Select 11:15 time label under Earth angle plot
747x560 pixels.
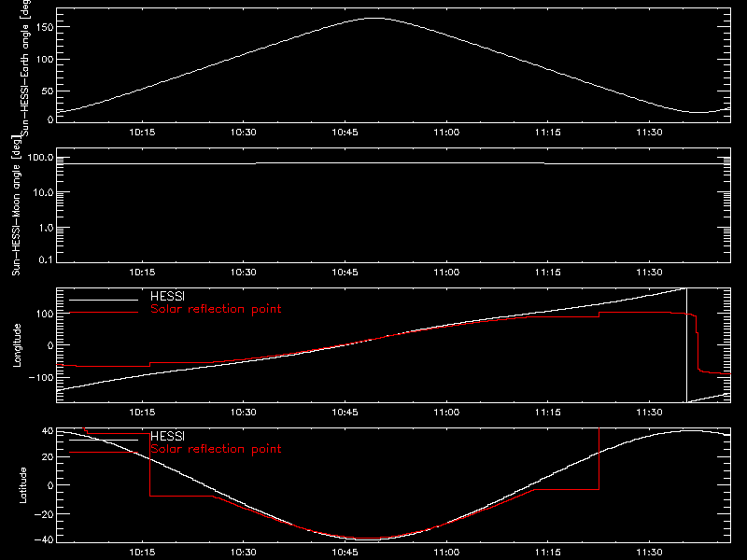(x=548, y=132)
